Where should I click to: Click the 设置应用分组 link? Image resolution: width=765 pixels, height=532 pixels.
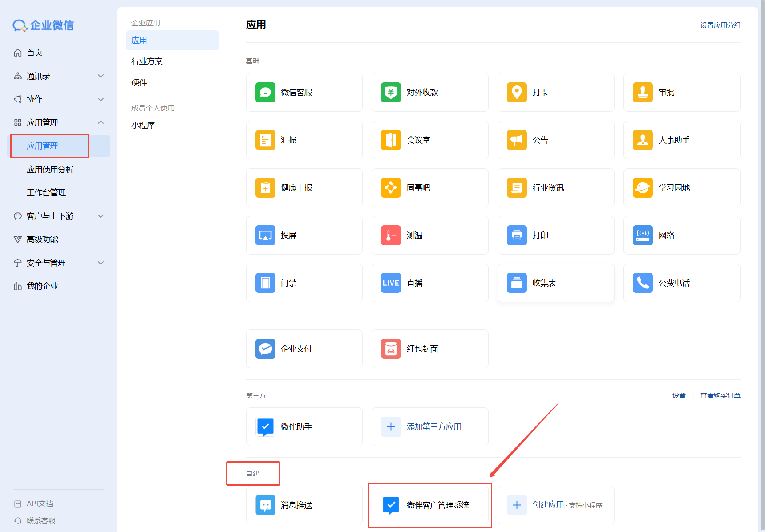(720, 25)
